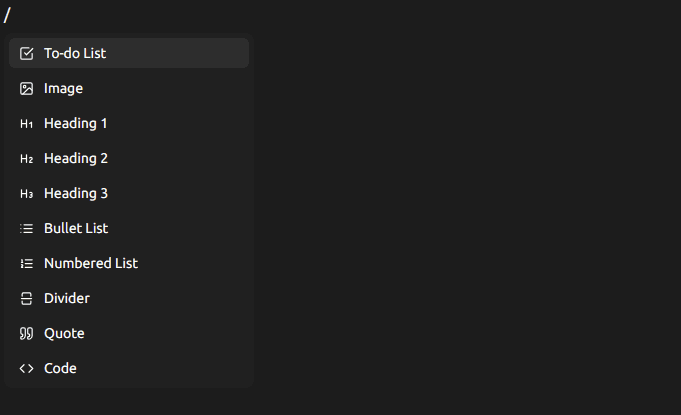The width and height of the screenshot is (681, 415).
Task: Click the Numbered List icon
Action: (27, 264)
